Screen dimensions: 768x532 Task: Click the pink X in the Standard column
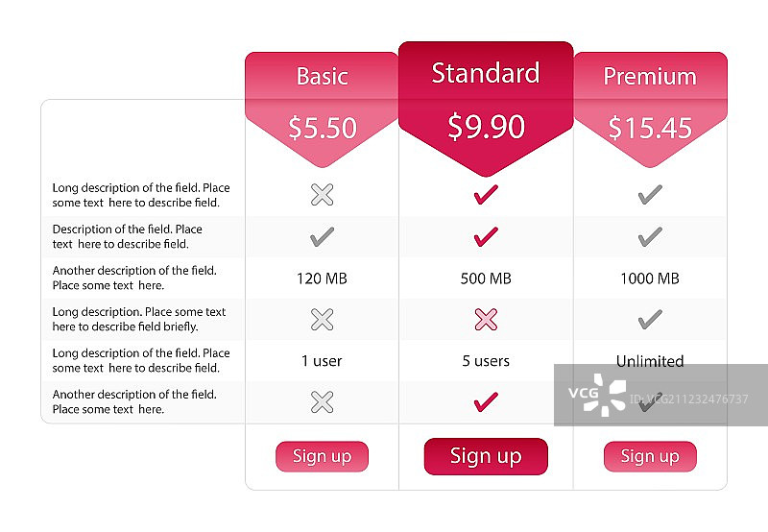point(486,320)
